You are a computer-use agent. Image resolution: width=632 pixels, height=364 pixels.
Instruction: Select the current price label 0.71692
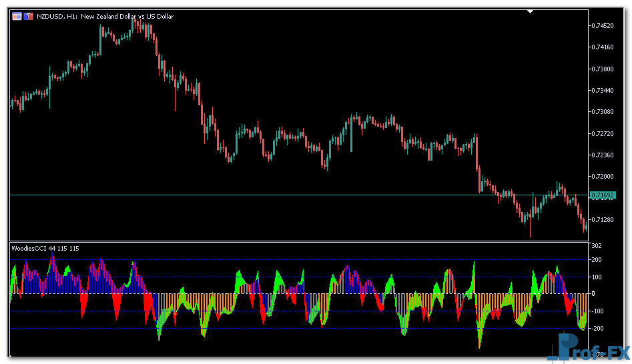[604, 195]
